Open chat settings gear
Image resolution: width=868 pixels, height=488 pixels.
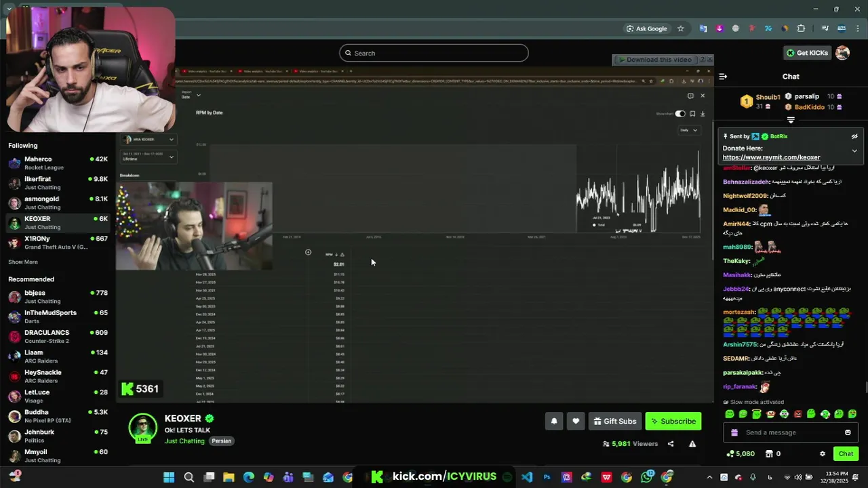coord(823,454)
